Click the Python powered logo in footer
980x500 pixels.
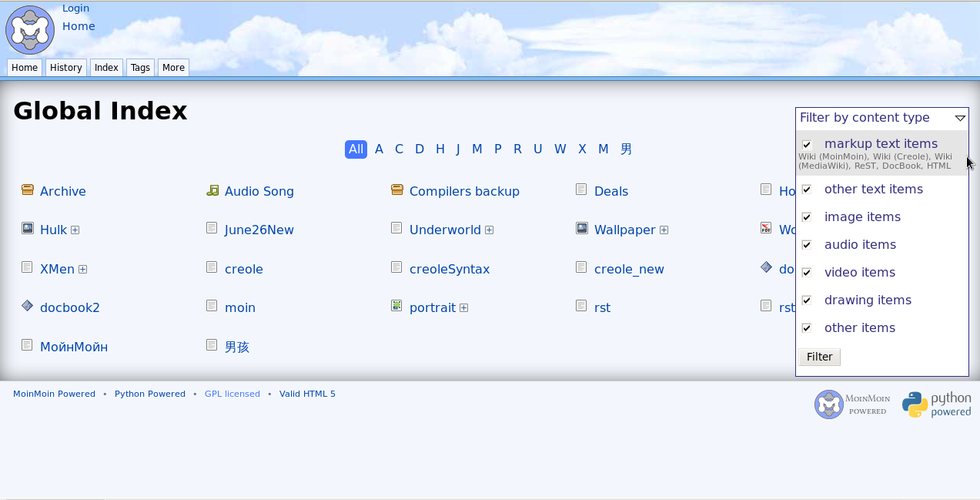pos(937,404)
